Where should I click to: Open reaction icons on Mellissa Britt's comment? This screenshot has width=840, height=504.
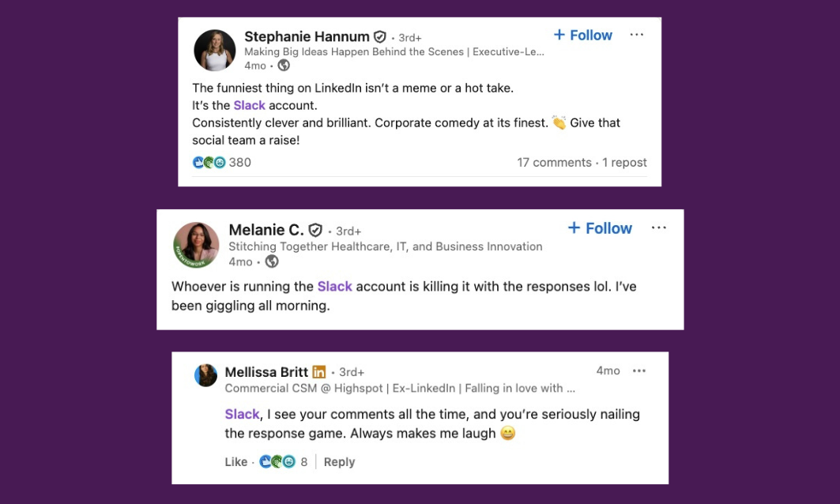(x=277, y=462)
